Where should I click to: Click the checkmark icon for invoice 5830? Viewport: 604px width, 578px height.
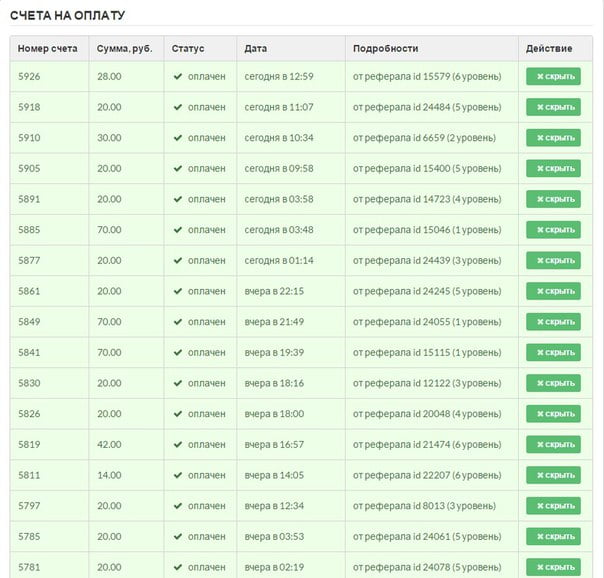[x=178, y=383]
